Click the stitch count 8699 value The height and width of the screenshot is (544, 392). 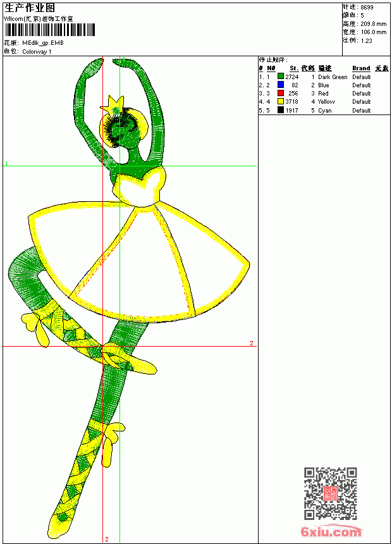pyautogui.click(x=367, y=7)
